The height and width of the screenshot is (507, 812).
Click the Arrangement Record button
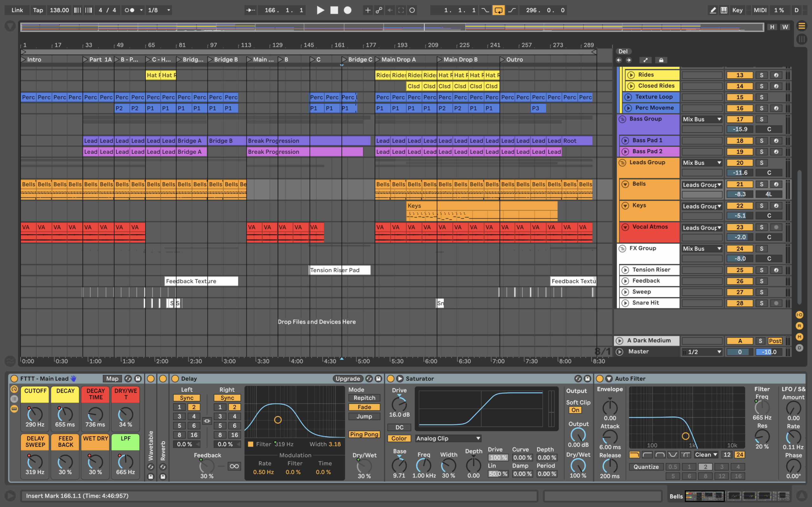348,10
